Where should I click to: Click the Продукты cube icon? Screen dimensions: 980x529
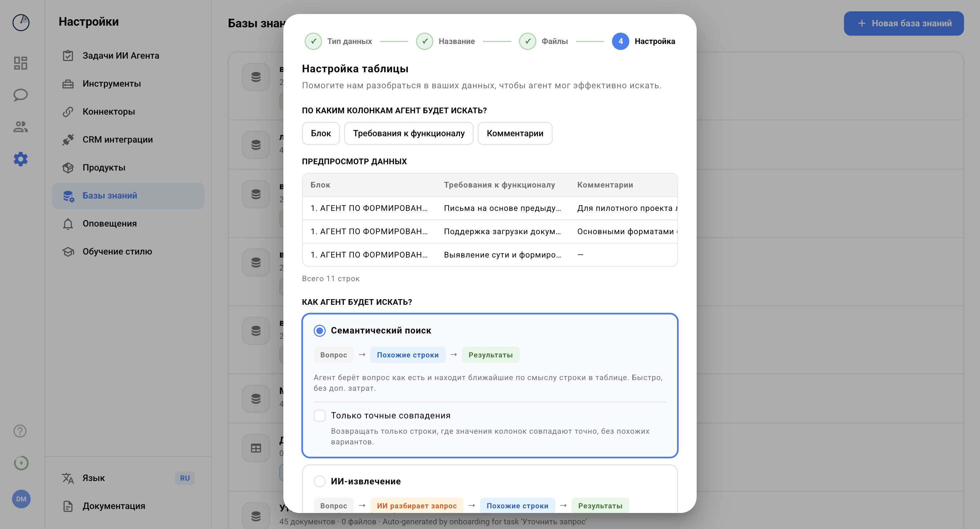coord(68,167)
